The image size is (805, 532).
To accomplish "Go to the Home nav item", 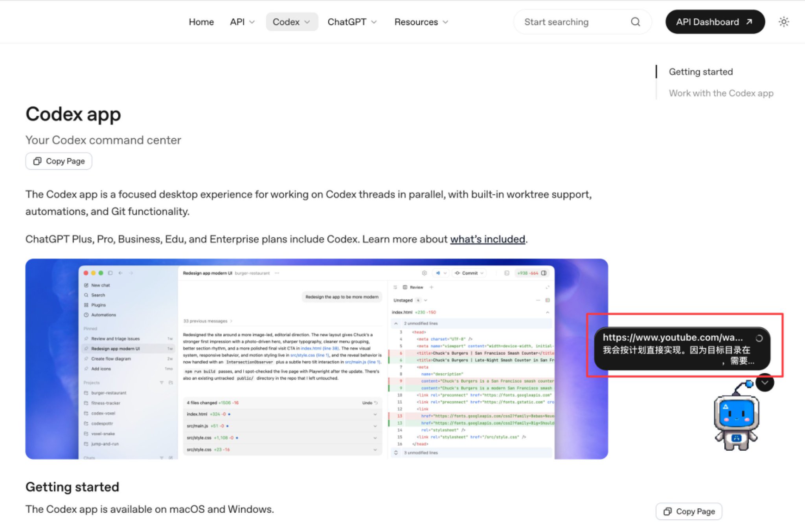I will pyautogui.click(x=201, y=22).
